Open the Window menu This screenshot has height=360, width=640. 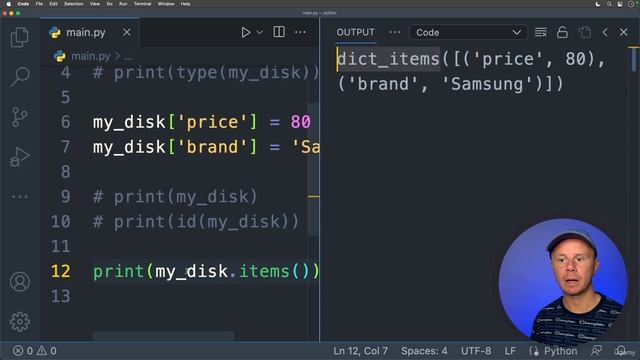tap(166, 4)
